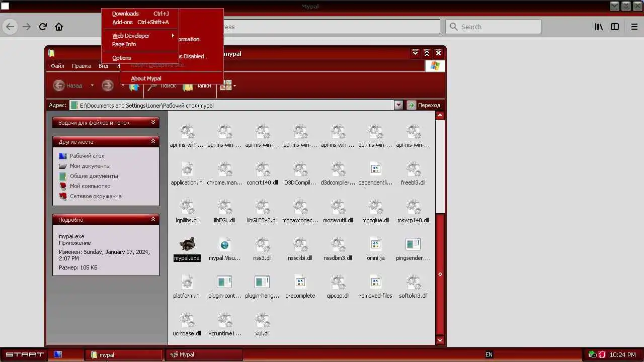
Task: Click the Поиск search toolbar button
Action: tap(162, 85)
